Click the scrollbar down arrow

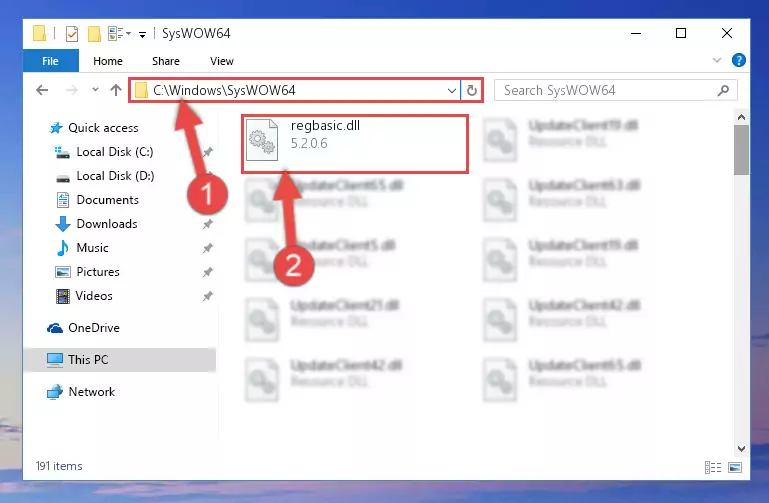741,448
